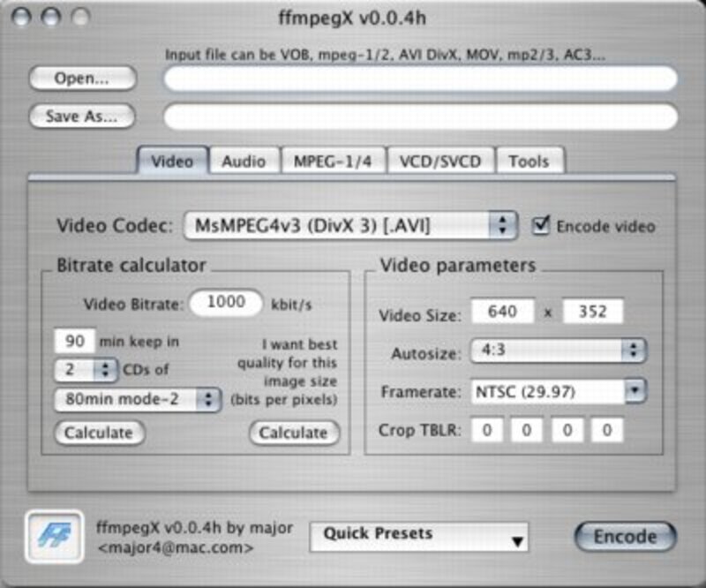Toggle the Encode video checkbox
Viewport: 706px width, 588px height.
[541, 225]
